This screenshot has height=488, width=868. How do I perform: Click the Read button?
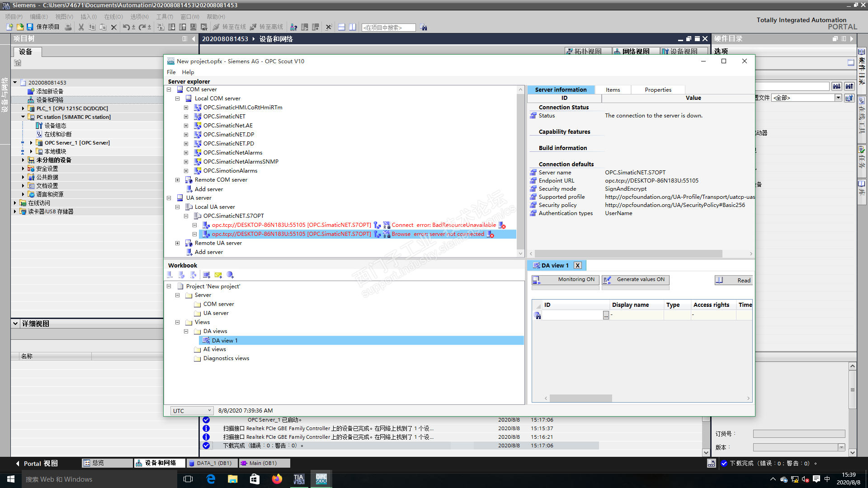click(x=733, y=280)
